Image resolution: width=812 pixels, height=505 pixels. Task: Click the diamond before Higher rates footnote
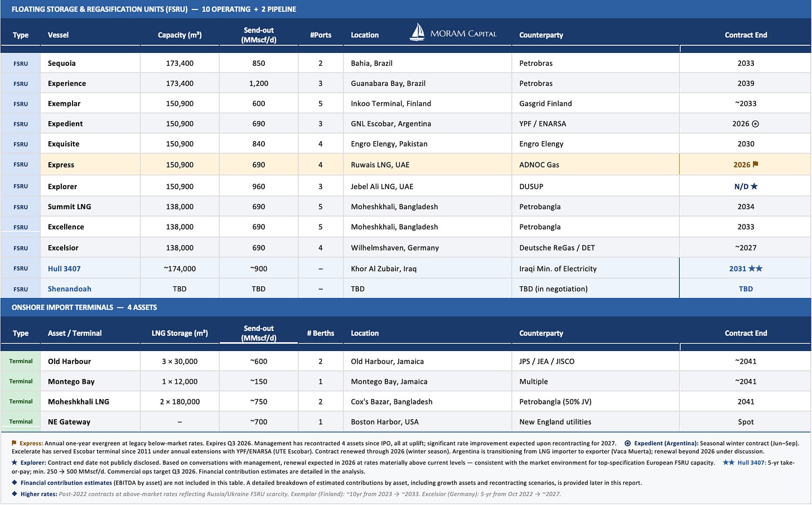point(14,494)
